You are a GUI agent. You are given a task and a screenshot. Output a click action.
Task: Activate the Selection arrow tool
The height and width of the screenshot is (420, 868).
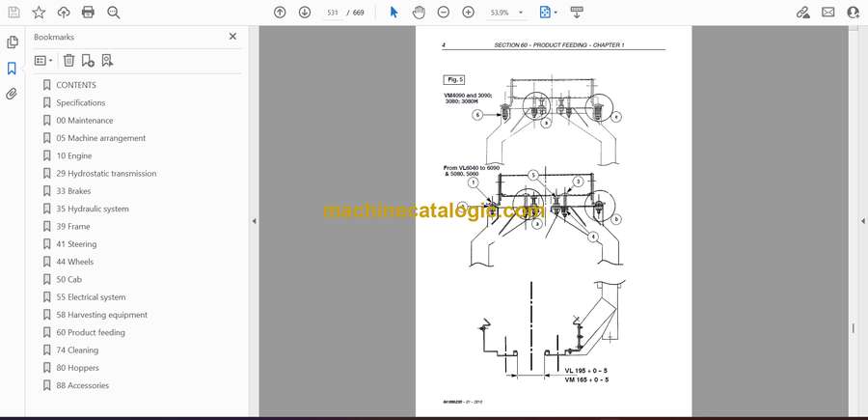pos(393,13)
